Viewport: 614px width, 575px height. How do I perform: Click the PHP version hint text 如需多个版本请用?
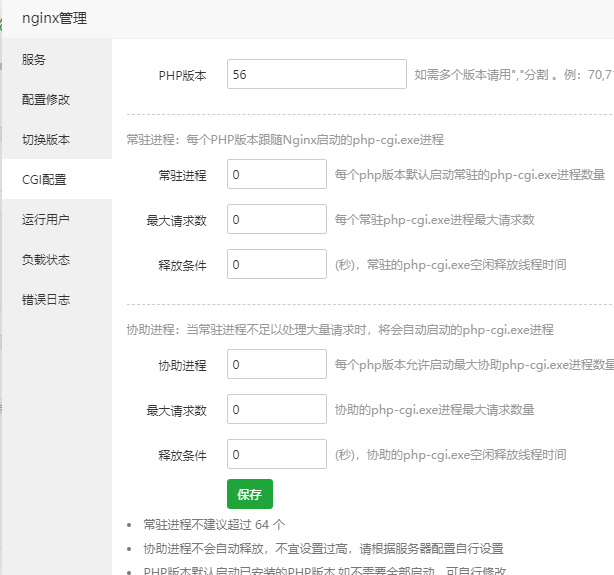coord(514,74)
